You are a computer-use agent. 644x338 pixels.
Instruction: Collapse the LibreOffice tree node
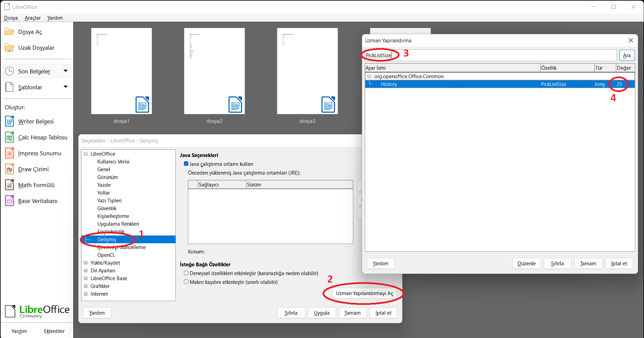coord(86,154)
